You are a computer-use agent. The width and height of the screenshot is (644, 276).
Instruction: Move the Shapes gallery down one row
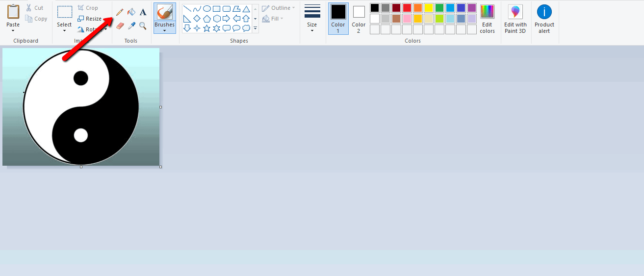pos(255,19)
